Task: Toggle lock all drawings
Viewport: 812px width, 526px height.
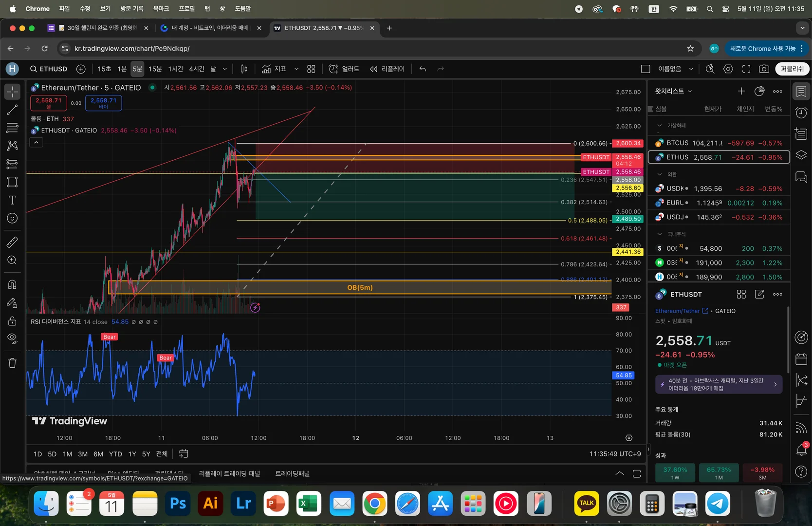Action: [x=12, y=321]
